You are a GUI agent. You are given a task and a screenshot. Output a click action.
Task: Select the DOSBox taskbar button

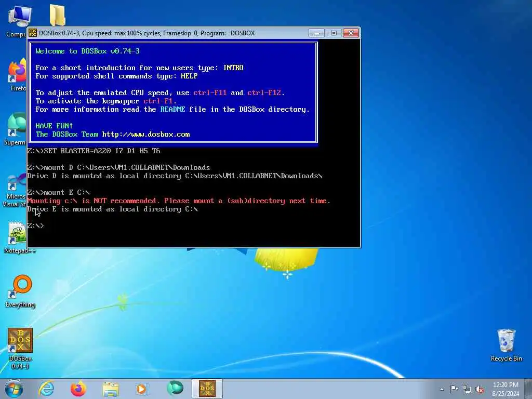207,389
